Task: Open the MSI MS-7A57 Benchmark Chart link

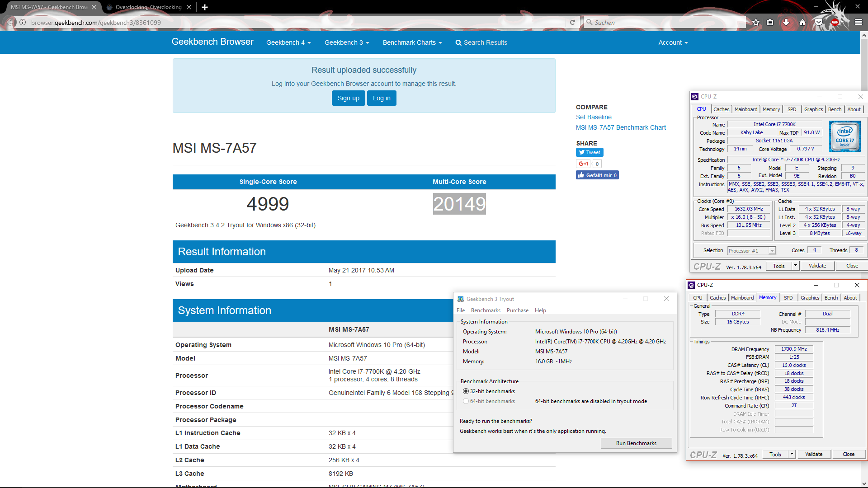Action: pyautogui.click(x=621, y=127)
